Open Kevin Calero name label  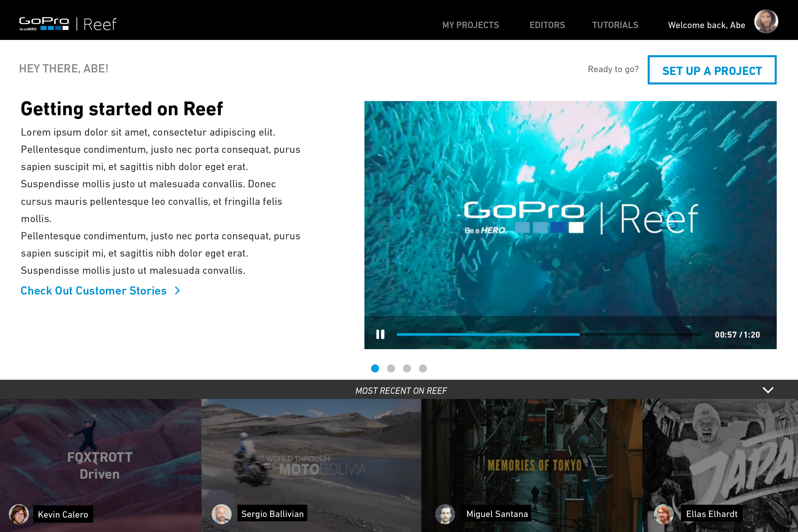tap(63, 514)
